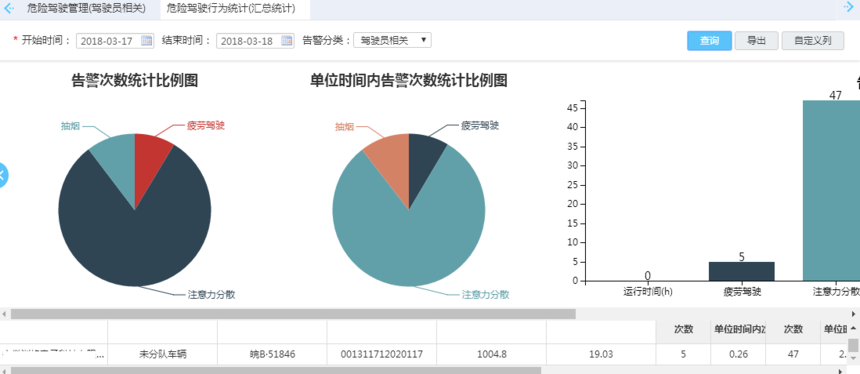Click table cell 001311712020117

pos(382,354)
